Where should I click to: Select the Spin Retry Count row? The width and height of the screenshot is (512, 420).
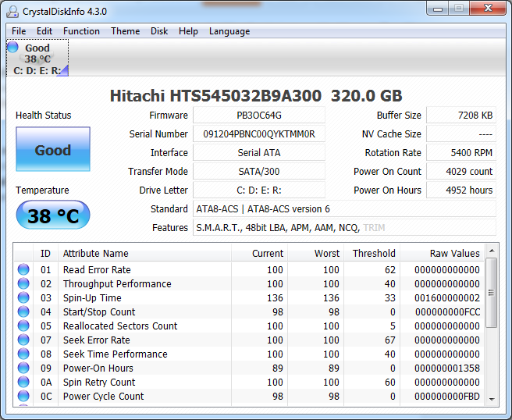coord(249,382)
